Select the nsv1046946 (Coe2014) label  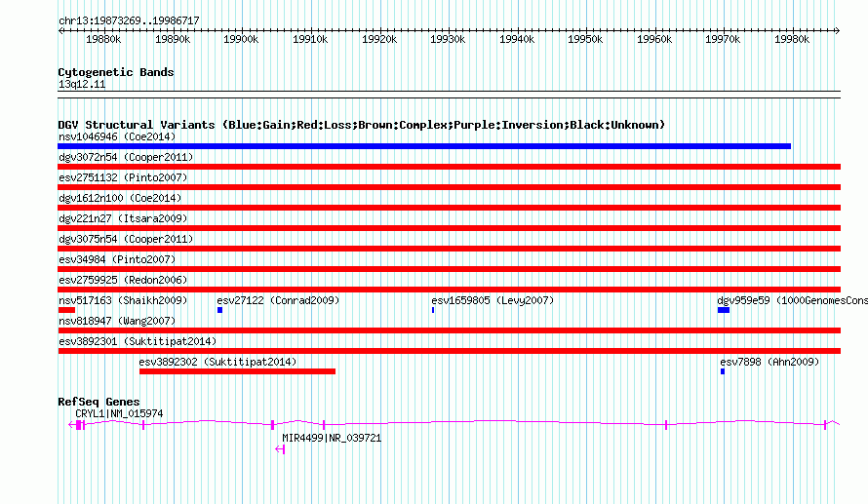(x=117, y=136)
